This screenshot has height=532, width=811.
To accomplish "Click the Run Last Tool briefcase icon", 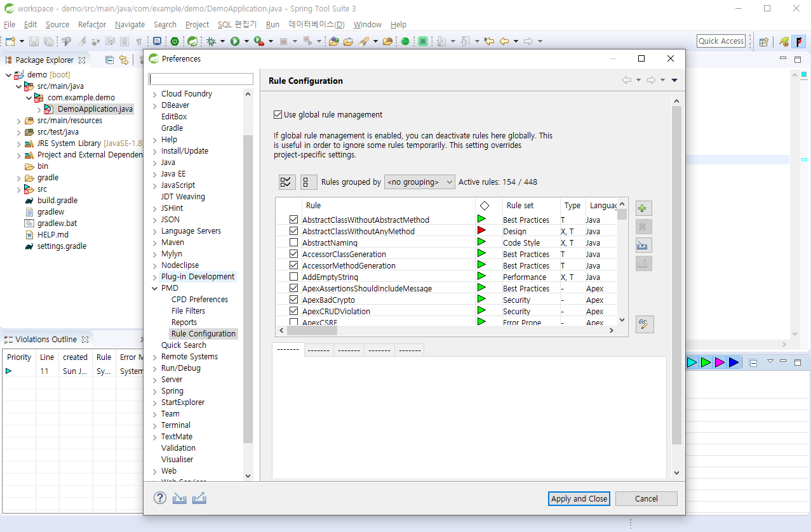I will (258, 41).
